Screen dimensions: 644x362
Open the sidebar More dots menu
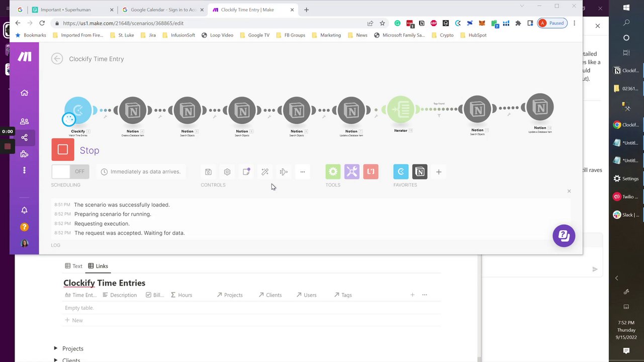tap(24, 170)
